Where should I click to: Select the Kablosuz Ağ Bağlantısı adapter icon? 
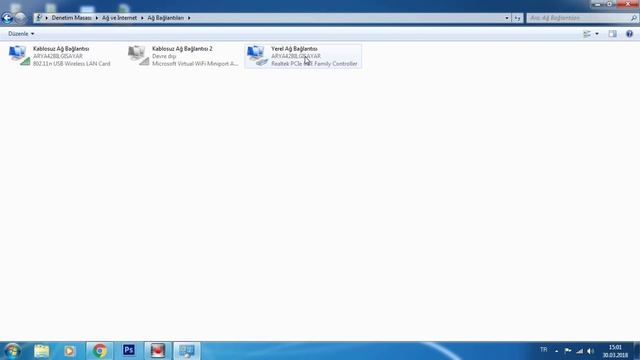coord(19,56)
